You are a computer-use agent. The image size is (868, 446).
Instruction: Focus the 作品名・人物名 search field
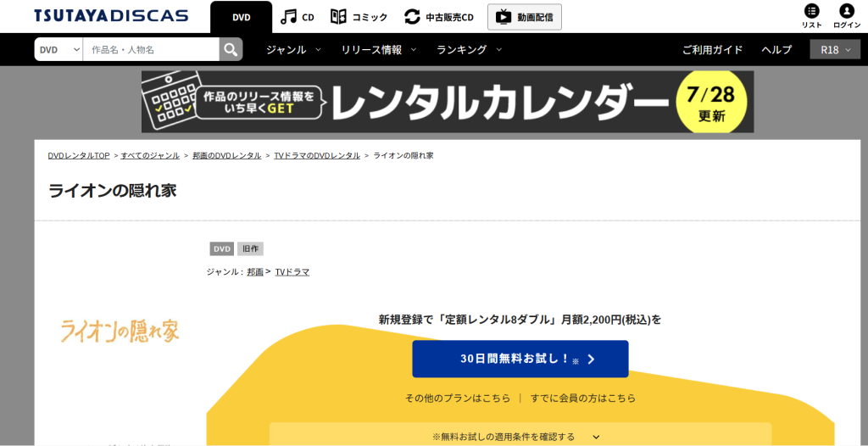tap(151, 49)
